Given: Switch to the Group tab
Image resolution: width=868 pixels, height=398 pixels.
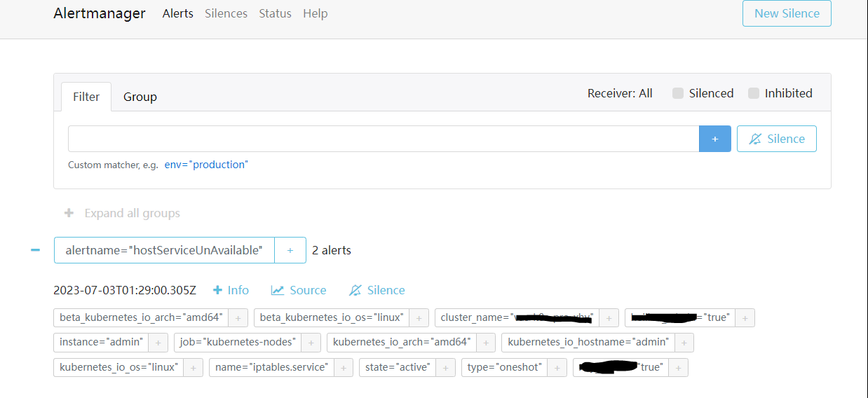Looking at the screenshot, I should pyautogui.click(x=140, y=97).
